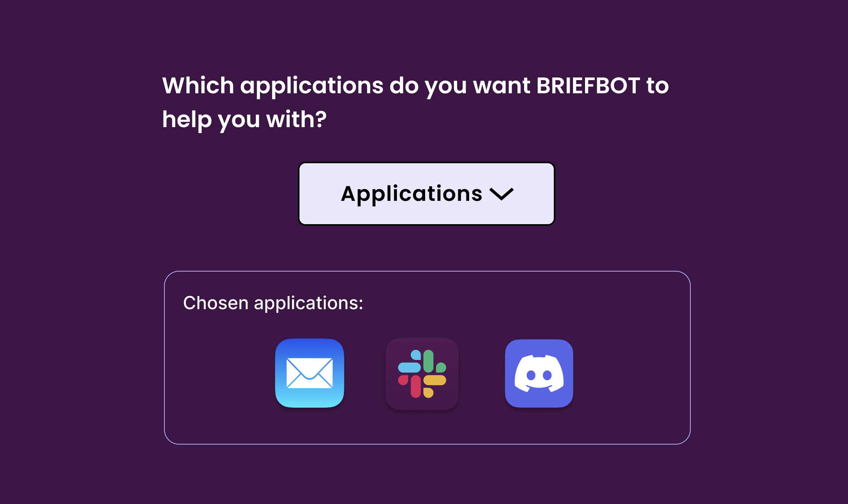Click the gap between Mail and Slack icons

tap(365, 373)
